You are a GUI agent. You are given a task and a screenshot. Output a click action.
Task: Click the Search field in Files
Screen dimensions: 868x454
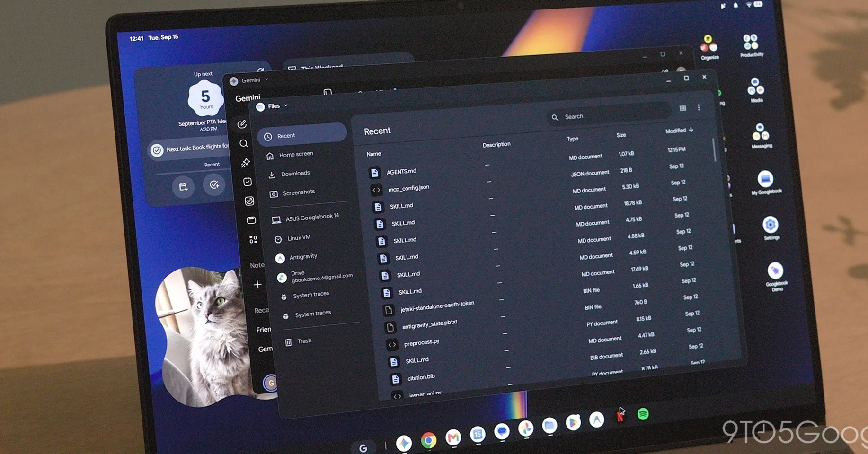pos(609,114)
